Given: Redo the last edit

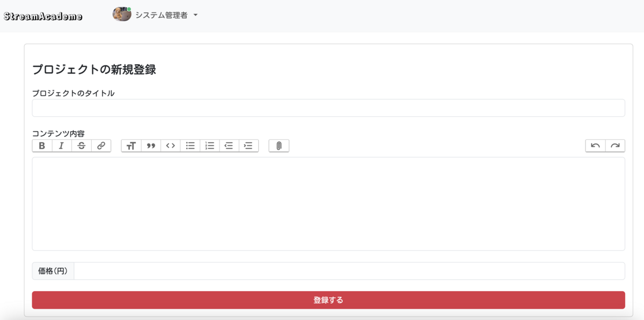Looking at the screenshot, I should tap(615, 146).
